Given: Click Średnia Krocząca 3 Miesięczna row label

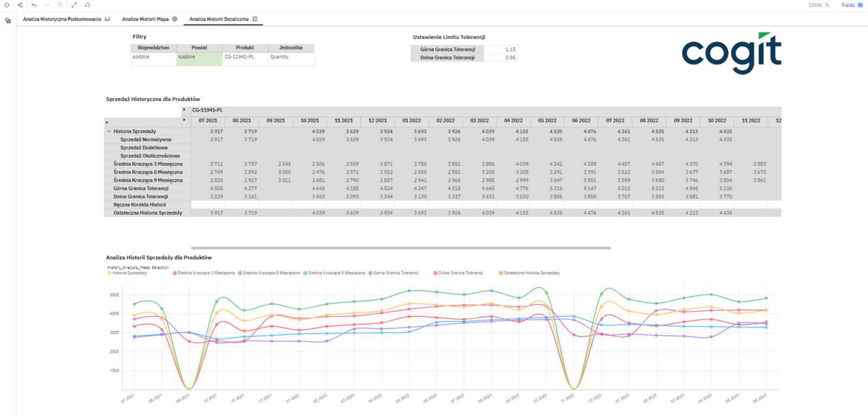Looking at the screenshot, I should [x=148, y=164].
